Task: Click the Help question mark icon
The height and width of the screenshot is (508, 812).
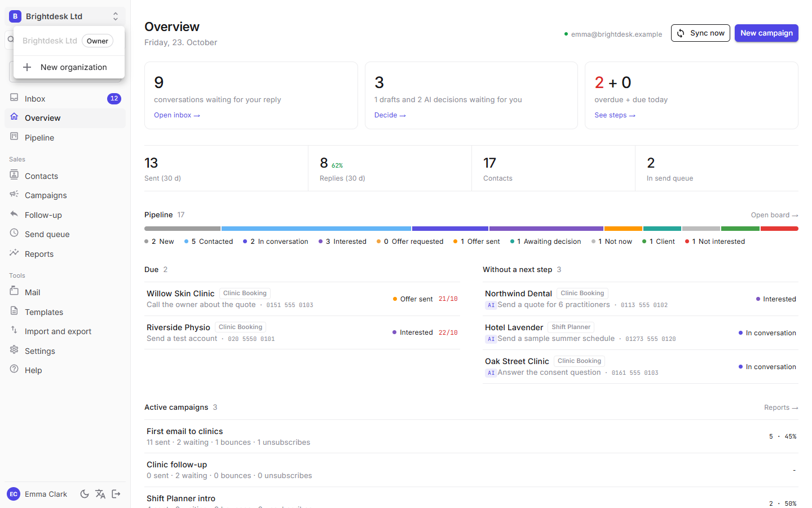Action: tap(14, 369)
